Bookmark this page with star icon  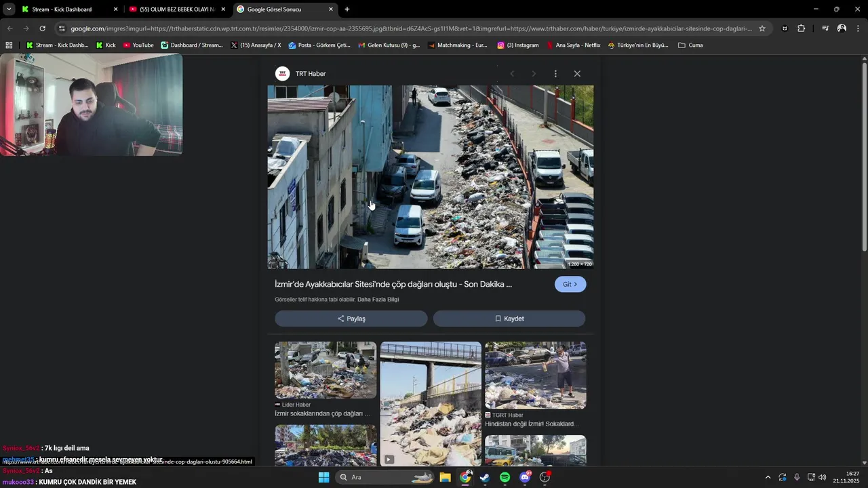point(762,28)
